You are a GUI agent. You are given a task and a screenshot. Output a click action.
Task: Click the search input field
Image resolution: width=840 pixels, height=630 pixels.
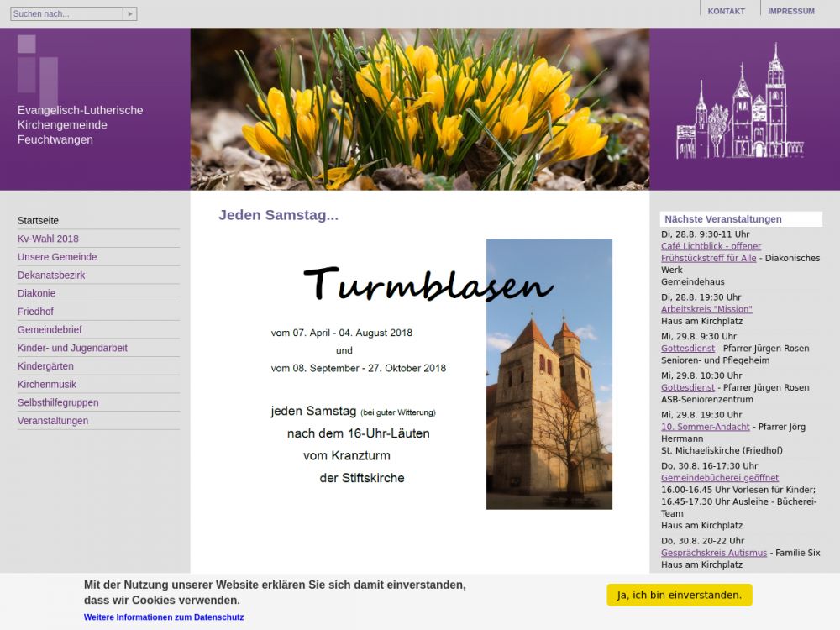click(x=66, y=14)
